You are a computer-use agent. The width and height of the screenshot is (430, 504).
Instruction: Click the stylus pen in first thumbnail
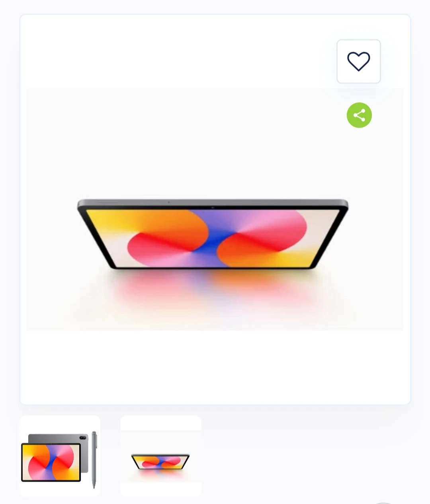click(x=94, y=459)
